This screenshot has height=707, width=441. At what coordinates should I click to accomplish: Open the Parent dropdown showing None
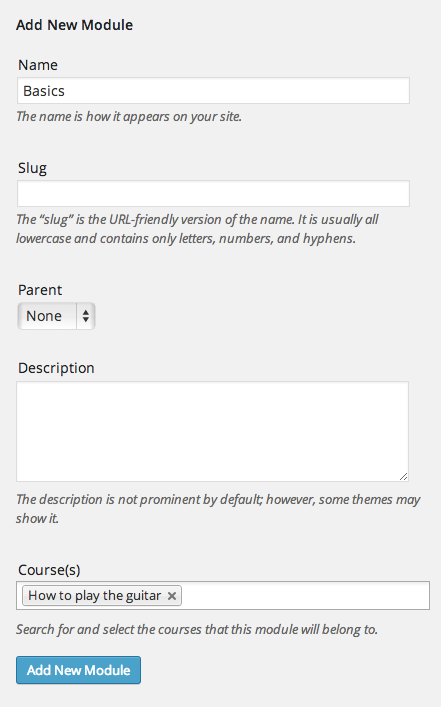tap(56, 316)
